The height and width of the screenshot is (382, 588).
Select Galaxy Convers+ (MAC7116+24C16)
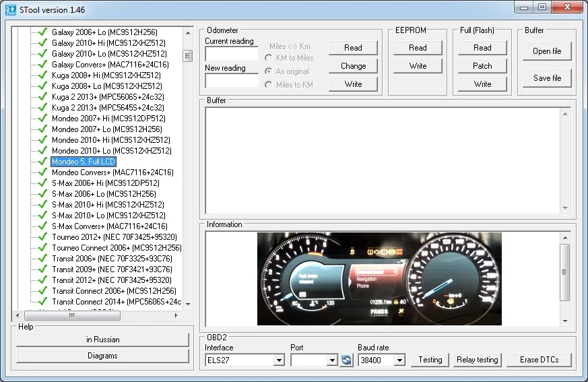point(110,65)
